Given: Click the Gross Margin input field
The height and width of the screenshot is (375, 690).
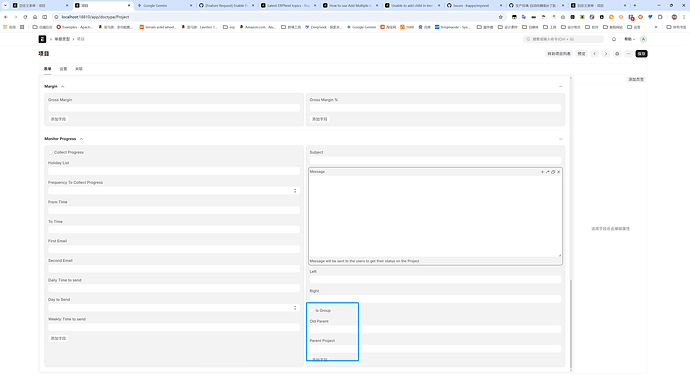Looking at the screenshot, I should pyautogui.click(x=174, y=108).
